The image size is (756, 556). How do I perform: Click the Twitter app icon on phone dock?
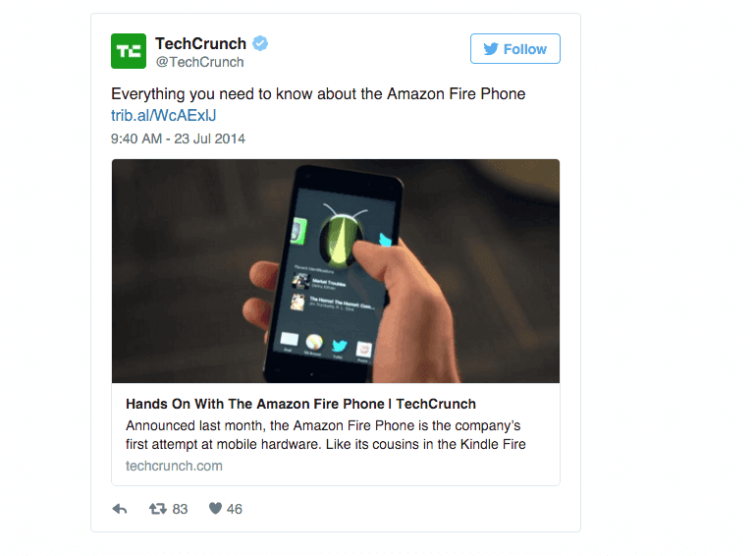pos(340,345)
